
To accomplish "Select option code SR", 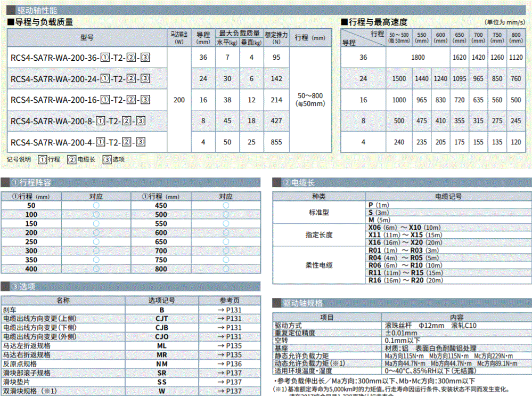I will pyautogui.click(x=162, y=373).
